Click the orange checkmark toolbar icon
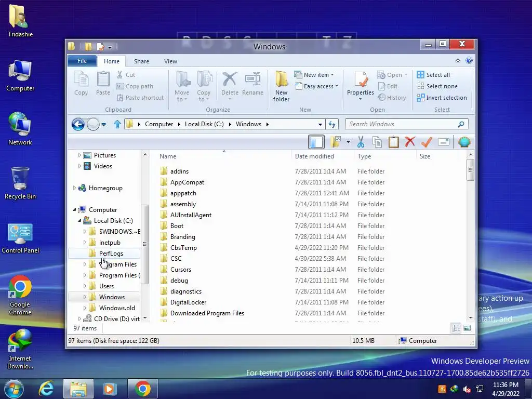532x399 pixels. coord(427,142)
